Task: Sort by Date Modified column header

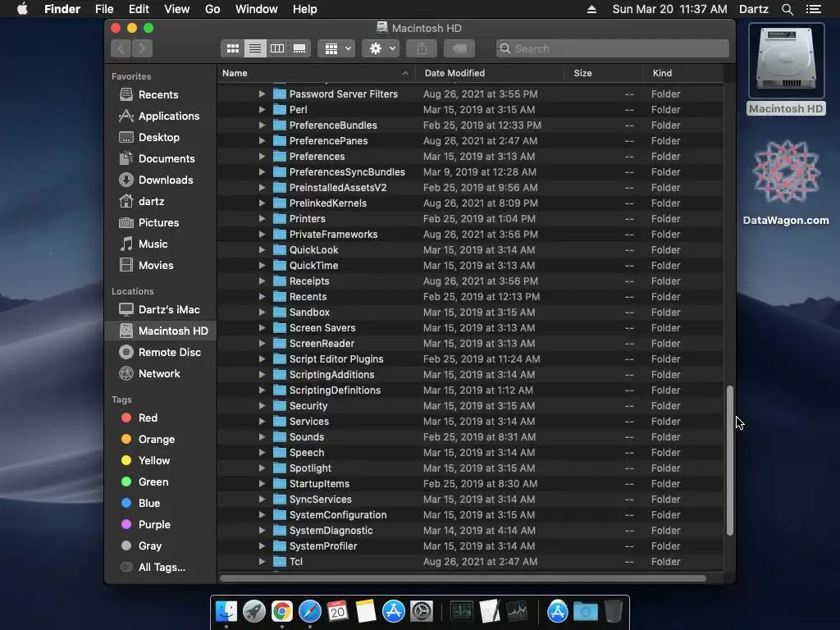Action: tap(489, 73)
